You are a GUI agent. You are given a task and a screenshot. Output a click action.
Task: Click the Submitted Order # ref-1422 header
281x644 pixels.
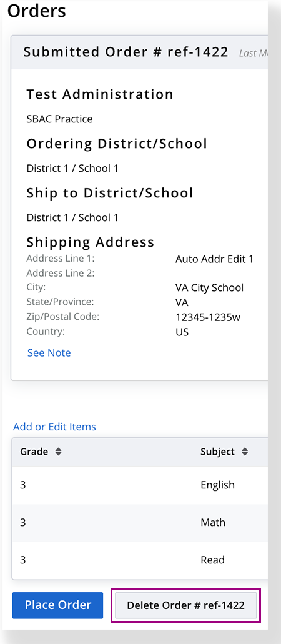click(126, 52)
